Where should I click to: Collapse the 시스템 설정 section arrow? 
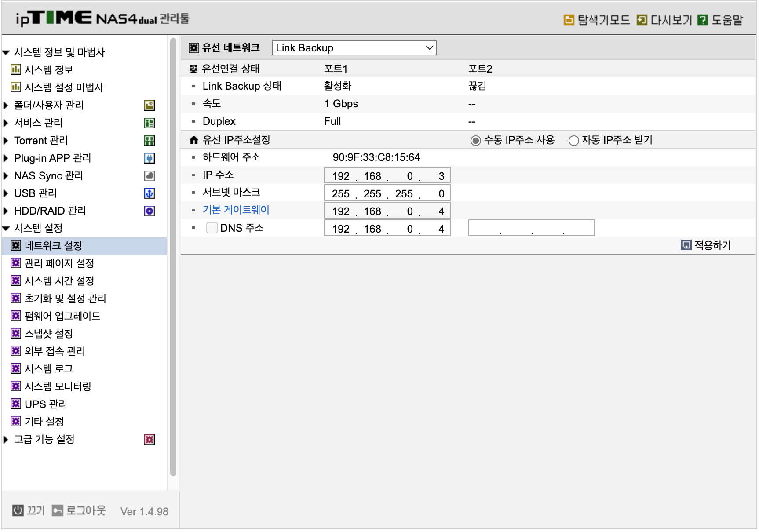[6, 229]
